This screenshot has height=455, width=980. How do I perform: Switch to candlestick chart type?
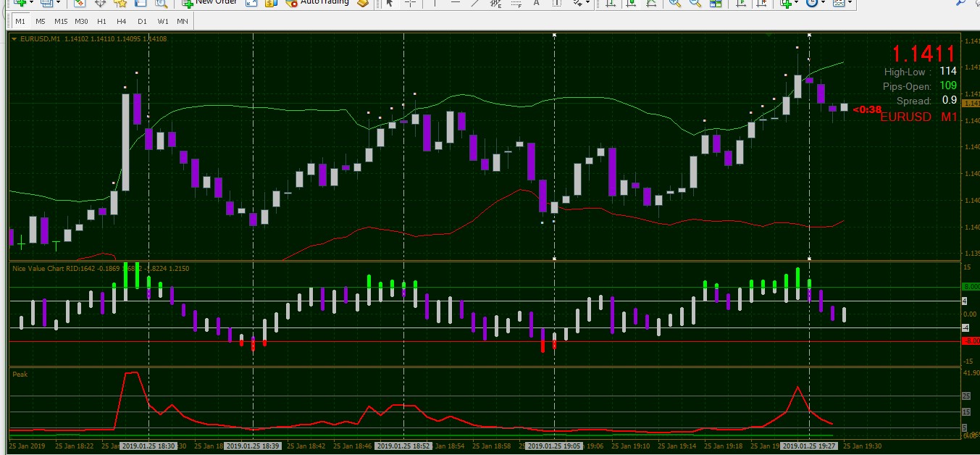[632, 3]
